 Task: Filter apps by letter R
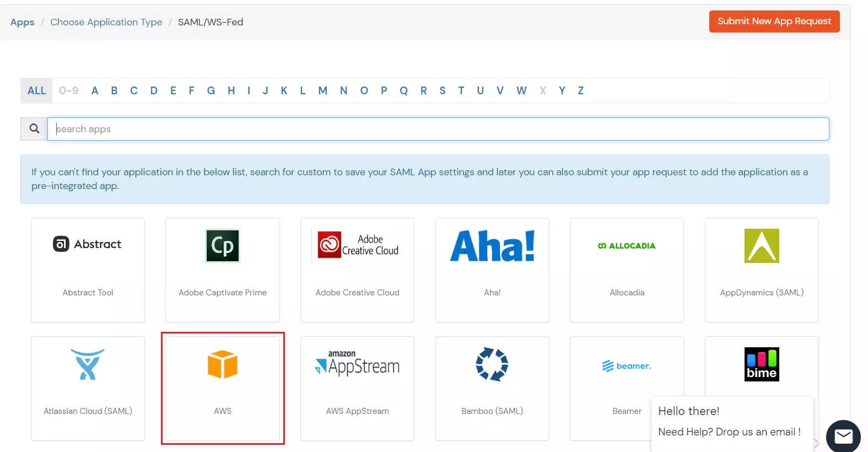pos(424,90)
